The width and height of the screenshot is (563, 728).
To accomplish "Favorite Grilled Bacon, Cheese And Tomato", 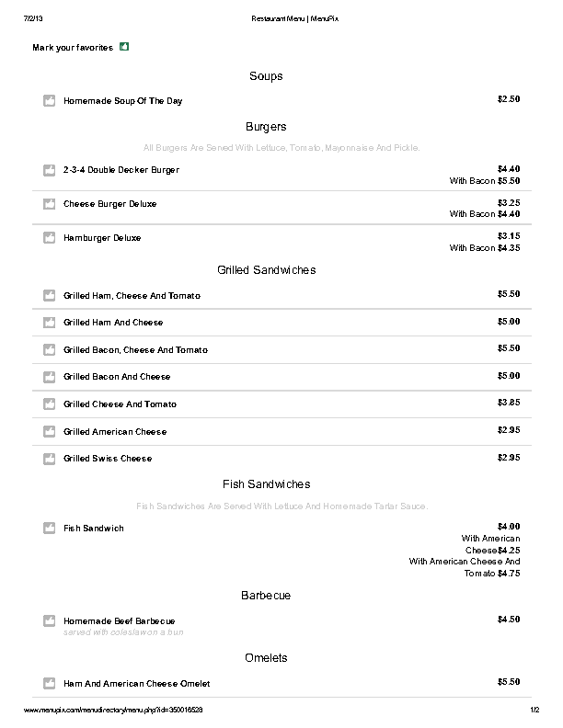I will 50,350.
